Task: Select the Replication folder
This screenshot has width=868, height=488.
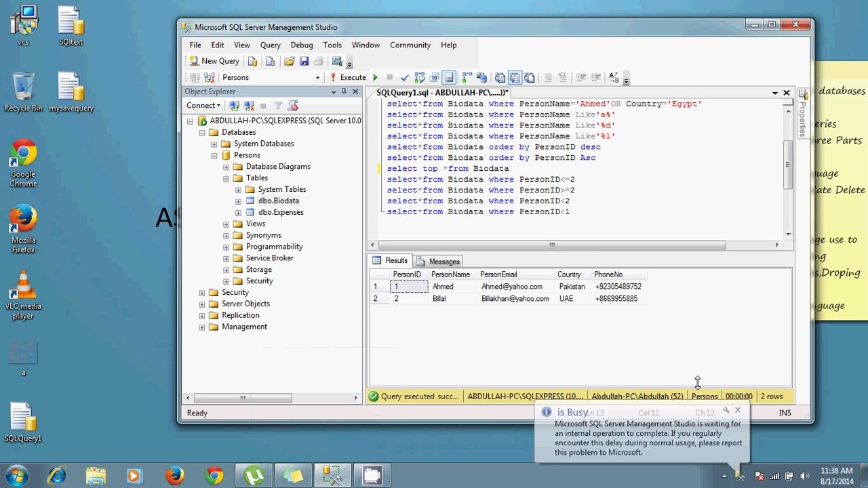Action: [x=241, y=315]
